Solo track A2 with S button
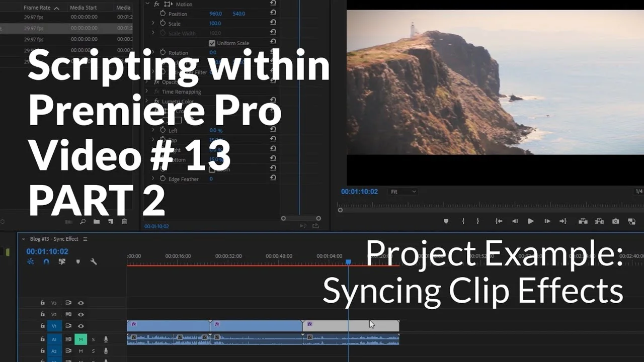Image resolution: width=644 pixels, height=362 pixels. (x=93, y=351)
